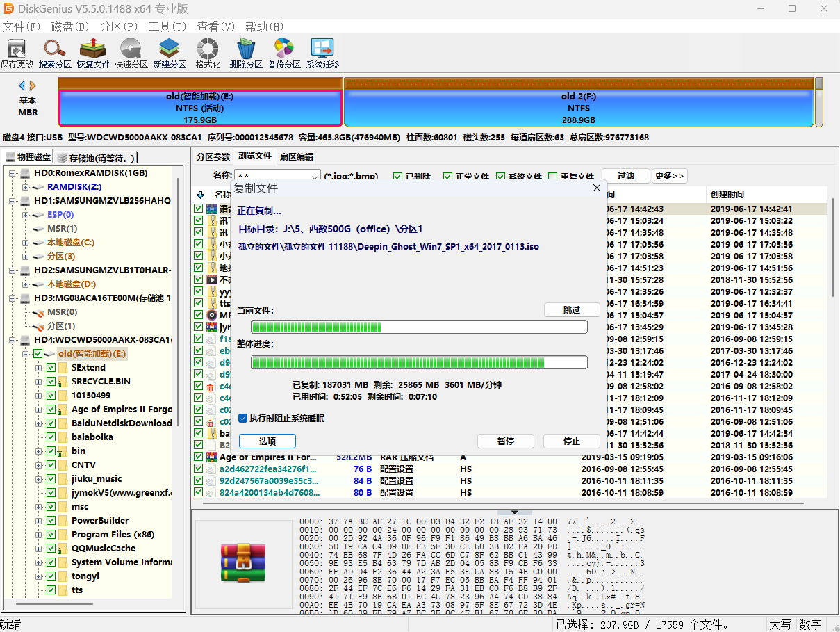The image size is (840, 632).
Task: Click the msc folder icon
Action: pyautogui.click(x=63, y=507)
